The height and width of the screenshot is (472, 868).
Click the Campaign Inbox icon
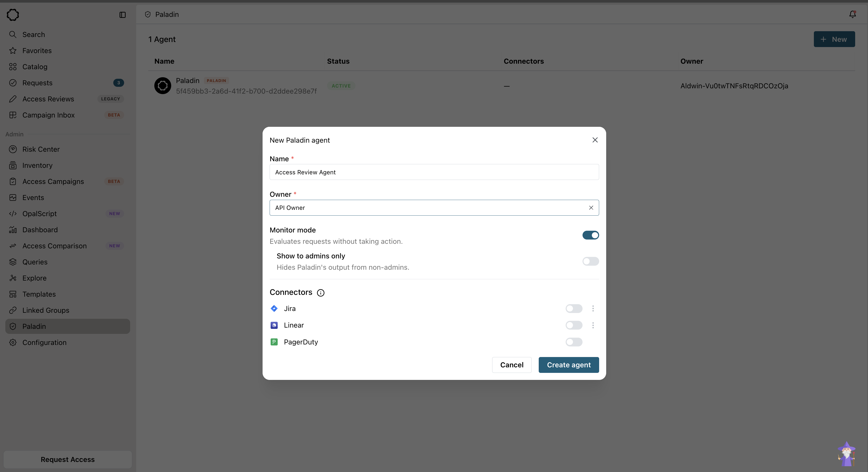(x=13, y=115)
